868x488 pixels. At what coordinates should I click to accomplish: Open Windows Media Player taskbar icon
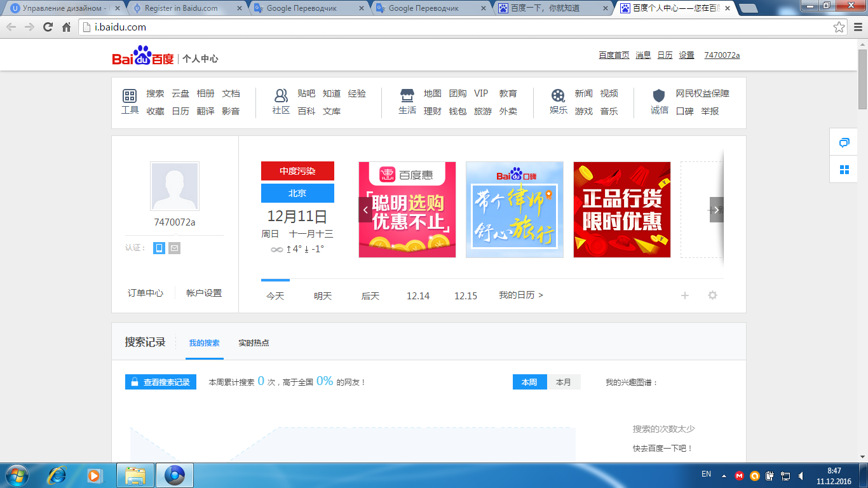[95, 475]
